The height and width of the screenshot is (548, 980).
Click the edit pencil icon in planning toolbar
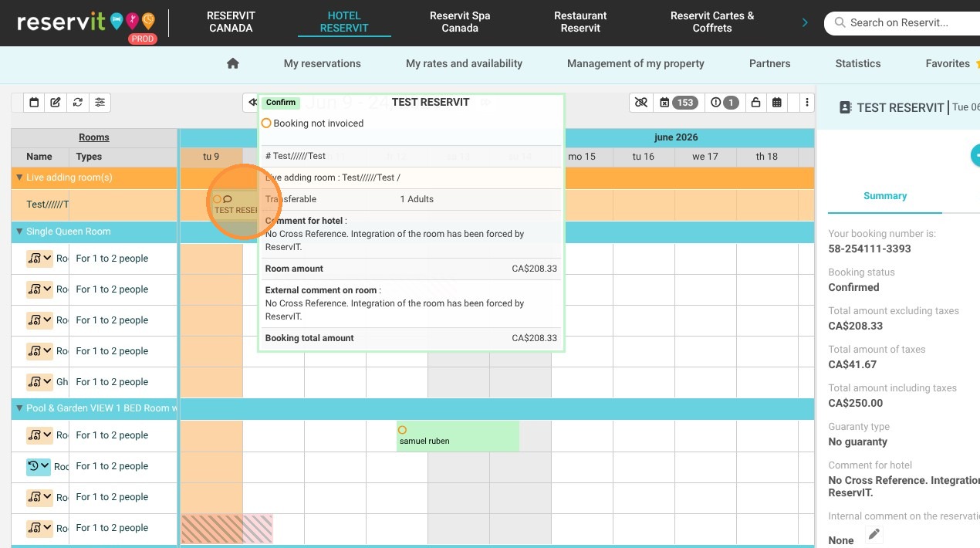click(56, 102)
